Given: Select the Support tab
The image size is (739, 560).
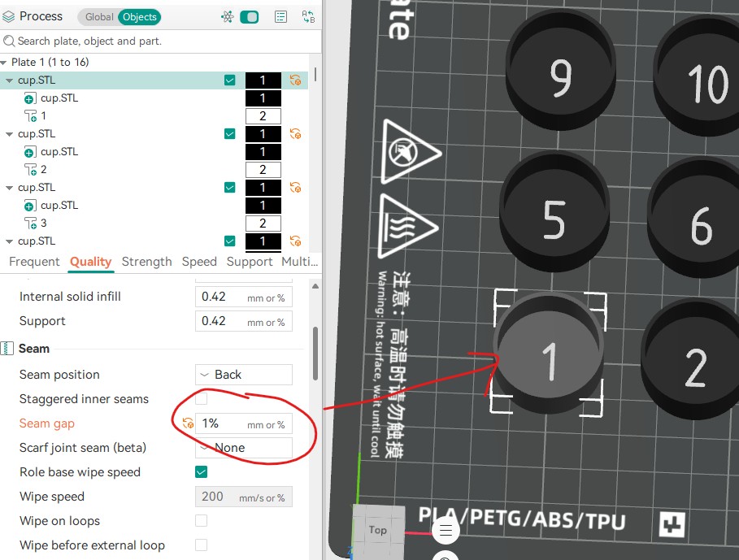Looking at the screenshot, I should [250, 262].
